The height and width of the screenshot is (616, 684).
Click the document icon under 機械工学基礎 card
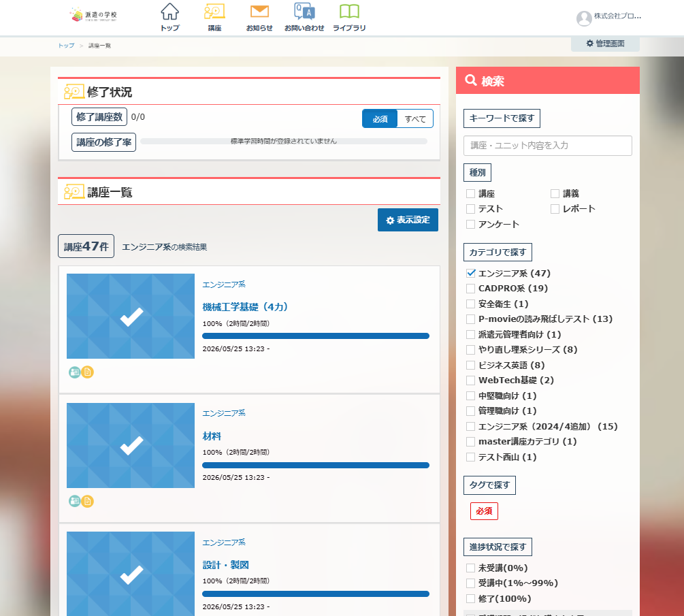click(88, 372)
